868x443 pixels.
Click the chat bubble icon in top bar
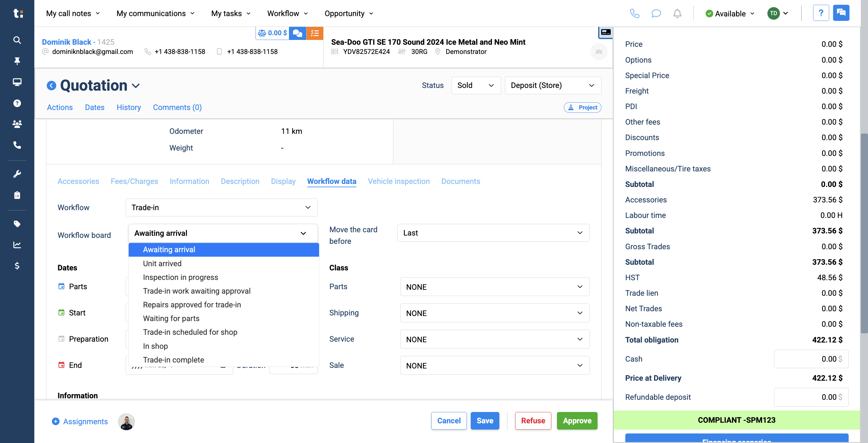coord(656,13)
